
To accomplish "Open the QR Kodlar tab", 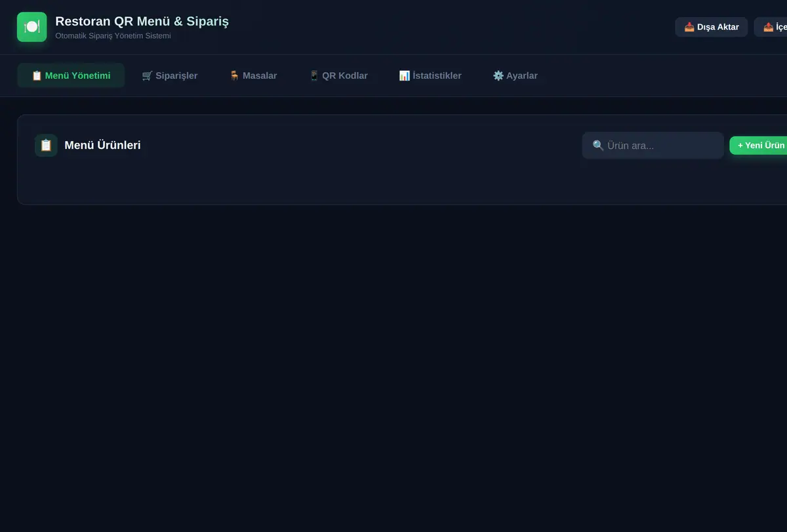I will [x=338, y=75].
